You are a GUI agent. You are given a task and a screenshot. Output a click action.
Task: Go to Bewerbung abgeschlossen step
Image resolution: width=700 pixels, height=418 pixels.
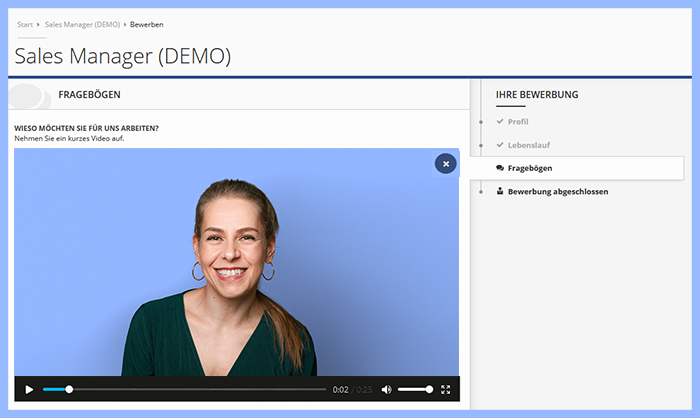click(557, 191)
